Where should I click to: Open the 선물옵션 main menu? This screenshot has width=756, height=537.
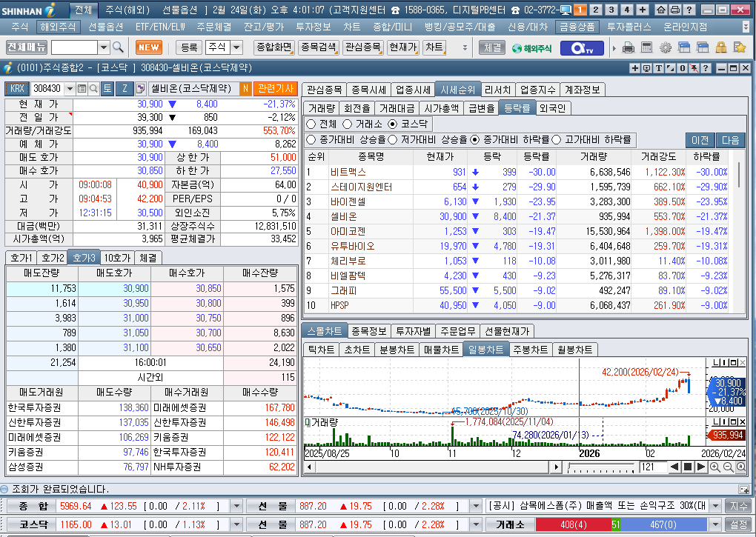tap(105, 27)
